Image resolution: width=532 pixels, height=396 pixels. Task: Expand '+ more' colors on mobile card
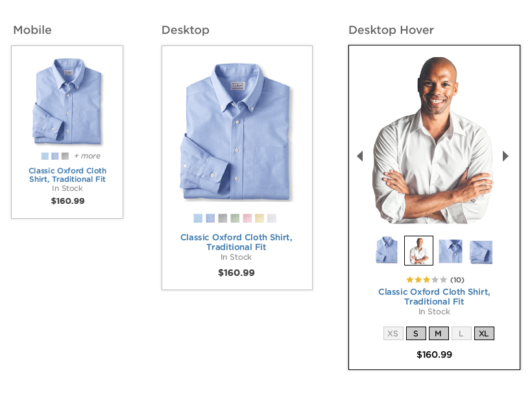click(87, 156)
